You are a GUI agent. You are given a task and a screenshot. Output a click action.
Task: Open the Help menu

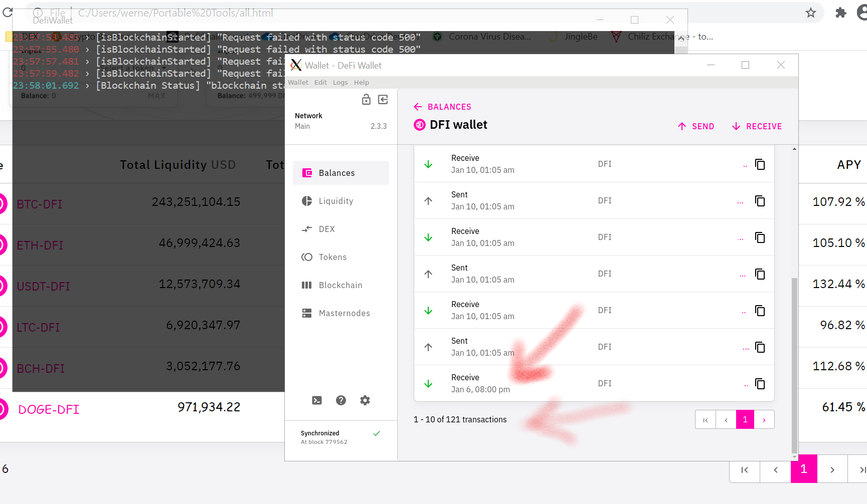[361, 83]
